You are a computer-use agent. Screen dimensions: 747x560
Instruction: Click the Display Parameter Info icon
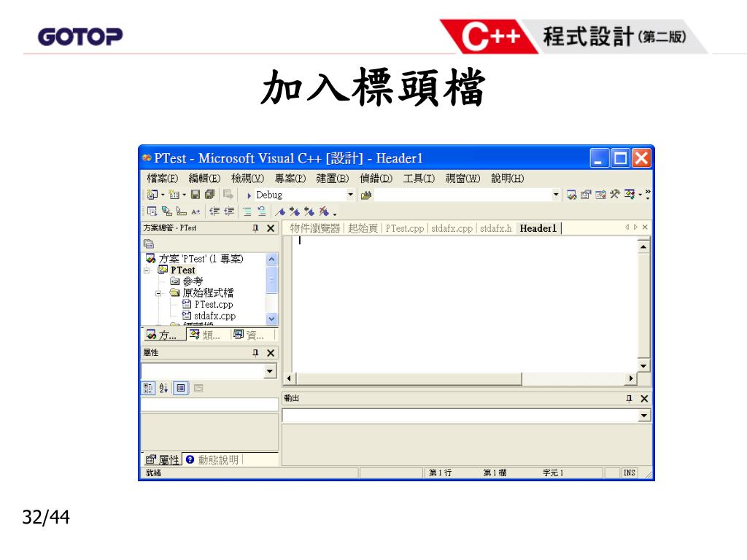point(167,211)
